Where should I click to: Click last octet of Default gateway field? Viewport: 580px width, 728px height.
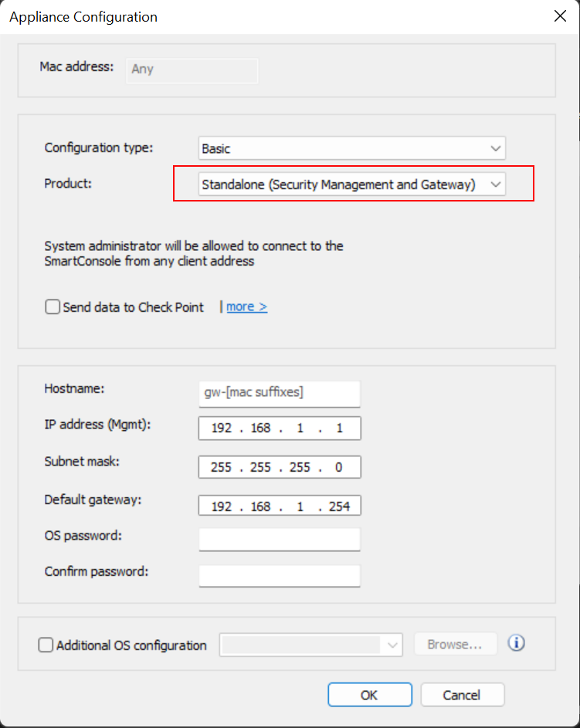(x=338, y=506)
